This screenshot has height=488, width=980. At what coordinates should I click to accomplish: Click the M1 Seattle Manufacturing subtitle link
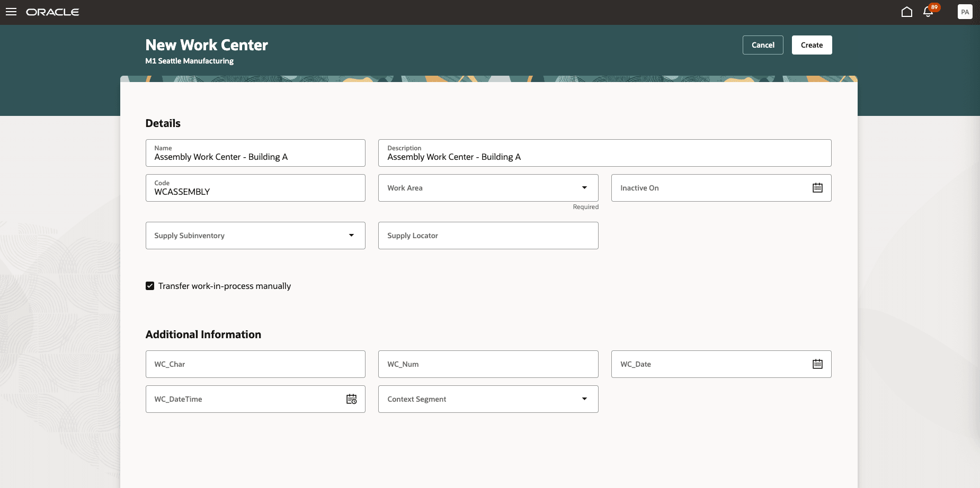click(x=189, y=61)
